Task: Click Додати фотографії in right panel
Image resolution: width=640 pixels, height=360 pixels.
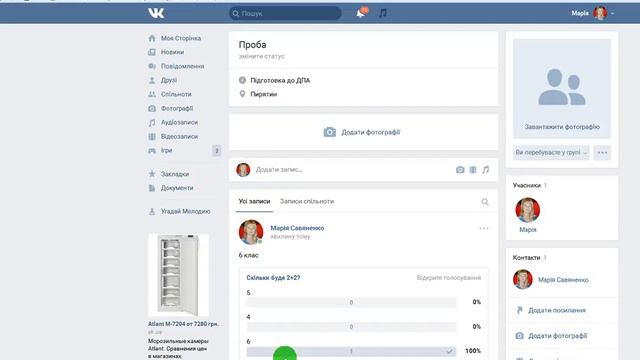Action: tap(558, 336)
